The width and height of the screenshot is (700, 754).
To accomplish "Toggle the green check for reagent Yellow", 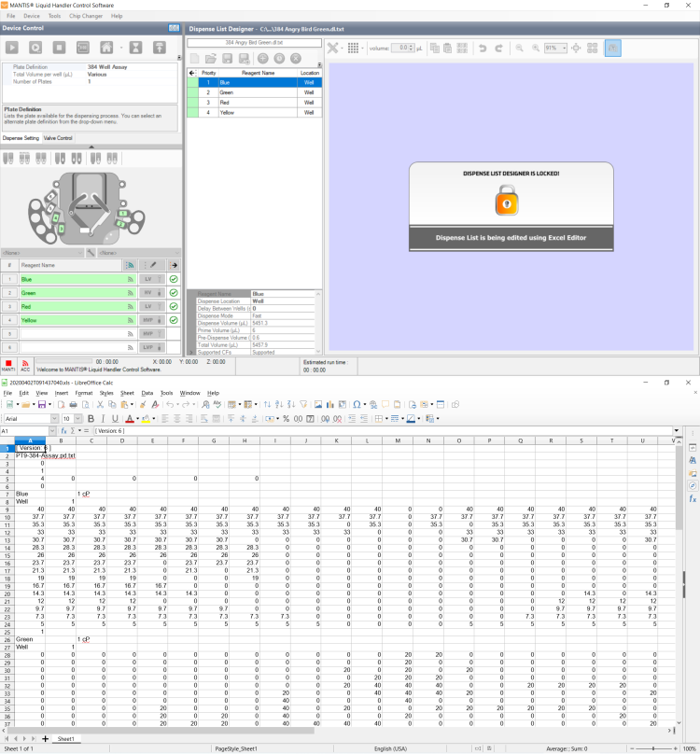I will pyautogui.click(x=174, y=320).
